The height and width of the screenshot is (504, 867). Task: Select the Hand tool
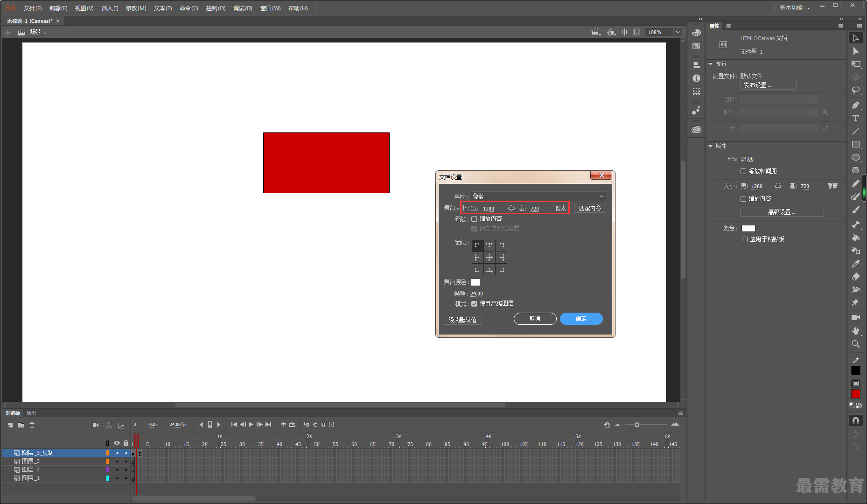[856, 330]
